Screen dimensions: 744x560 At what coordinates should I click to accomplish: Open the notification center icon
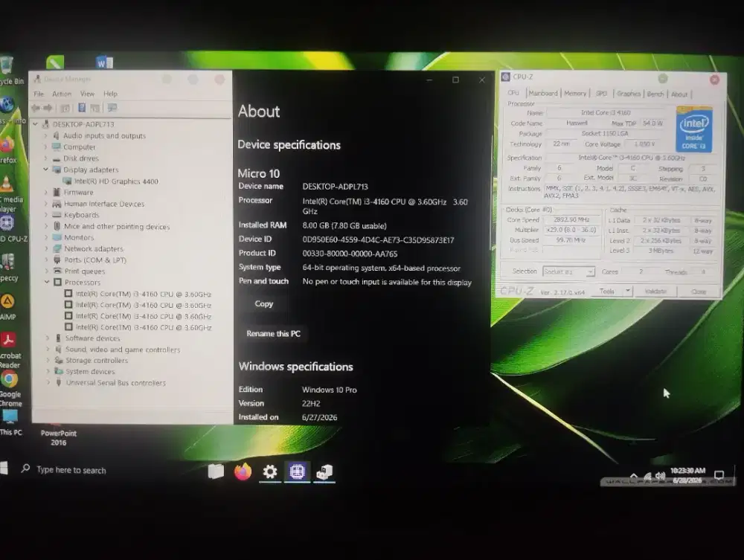coord(719,474)
